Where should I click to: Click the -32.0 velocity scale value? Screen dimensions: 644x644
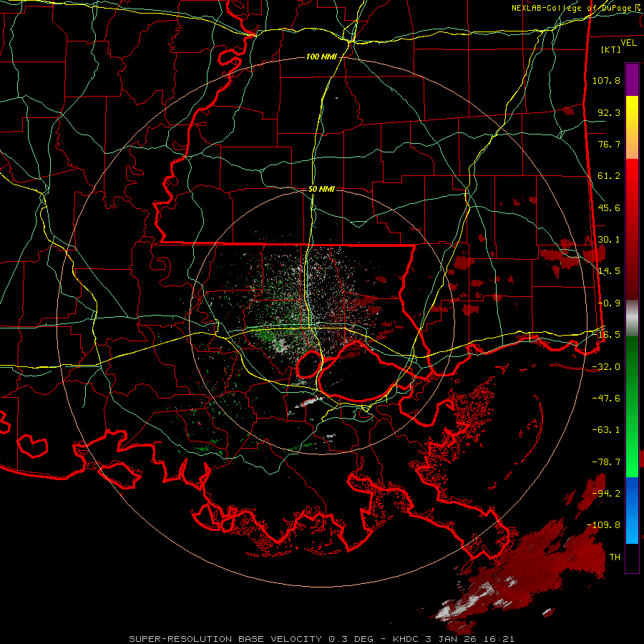[x=606, y=367]
